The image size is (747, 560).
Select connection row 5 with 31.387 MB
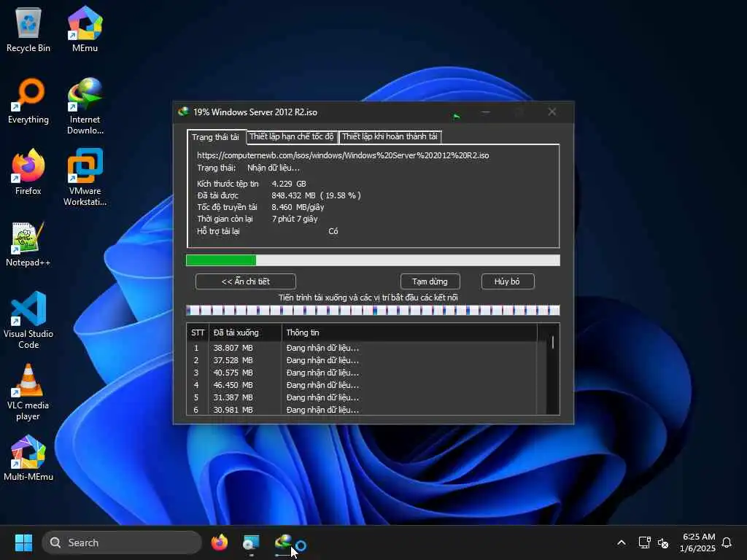point(362,397)
